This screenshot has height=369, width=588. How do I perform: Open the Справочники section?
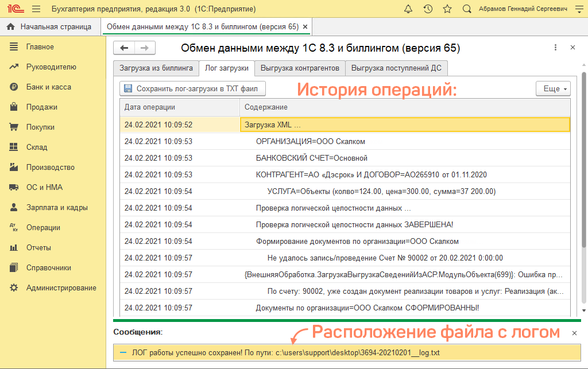point(48,268)
